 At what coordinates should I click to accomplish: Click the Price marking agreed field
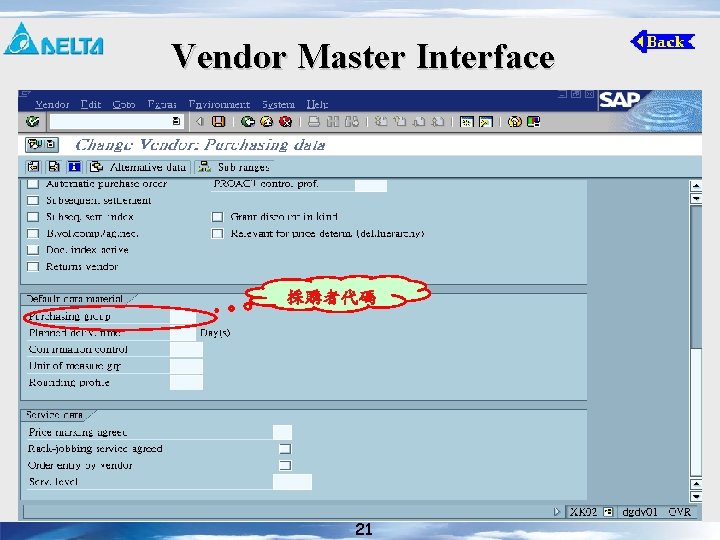[x=282, y=432]
